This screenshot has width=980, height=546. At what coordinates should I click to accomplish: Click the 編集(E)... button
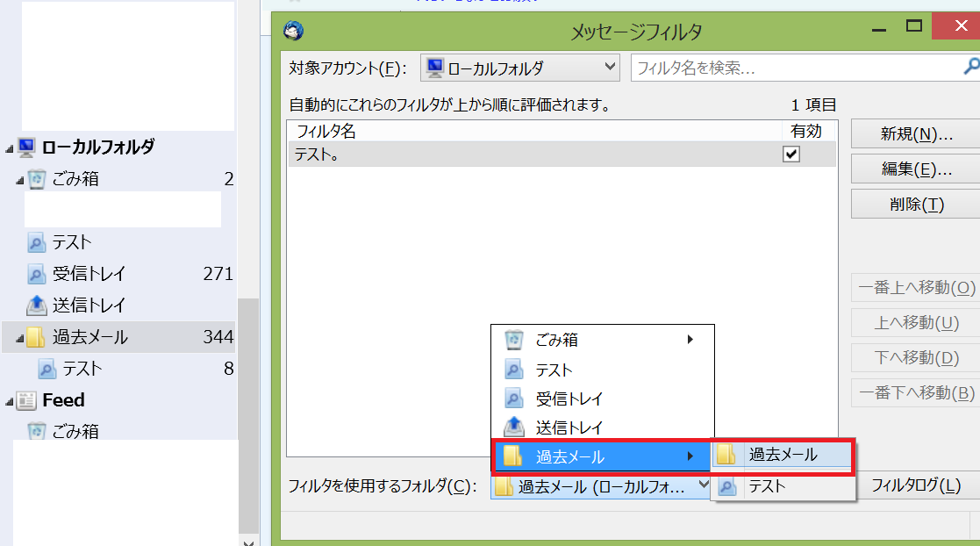point(916,169)
